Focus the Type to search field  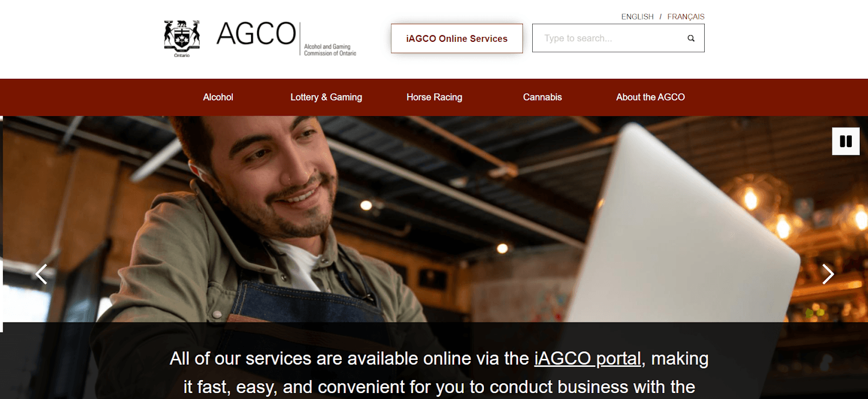pos(610,38)
